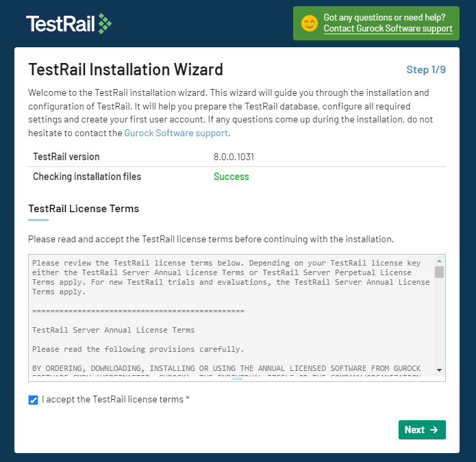Click the TestRail wordmark in the header
Viewport: 476px width, 462px height.
[x=60, y=24]
